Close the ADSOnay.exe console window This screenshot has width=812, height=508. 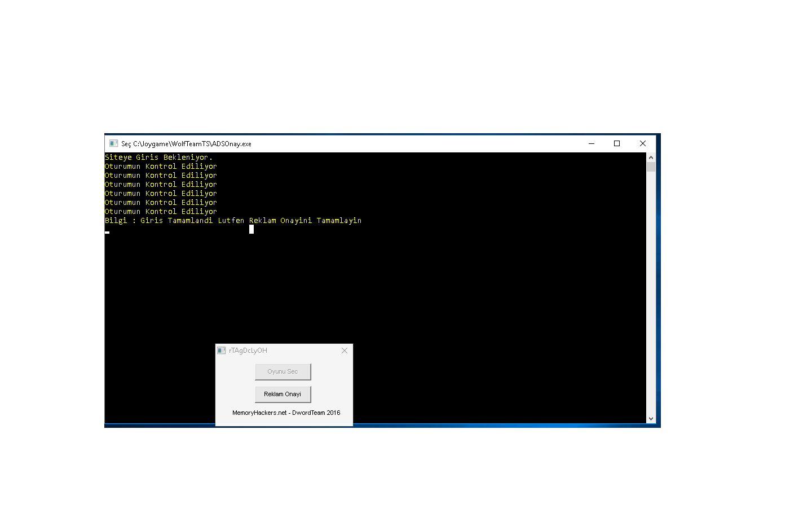click(643, 143)
